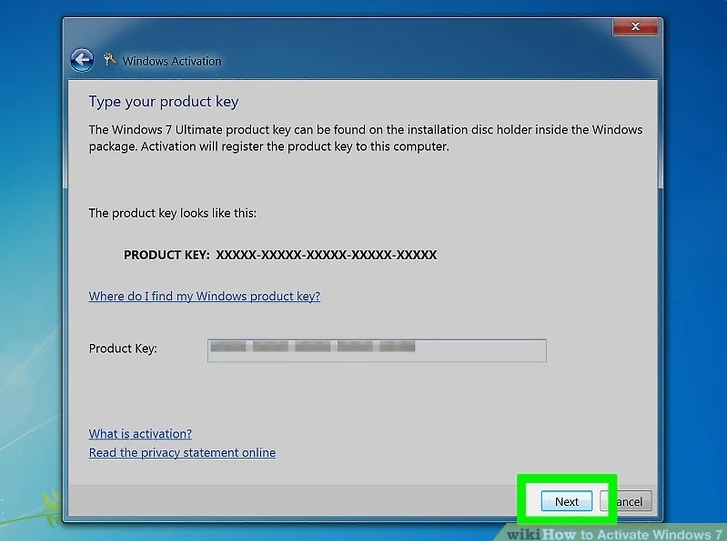Click the wikiHow watermark caption
The width and height of the screenshot is (727, 541).
[x=615, y=533]
